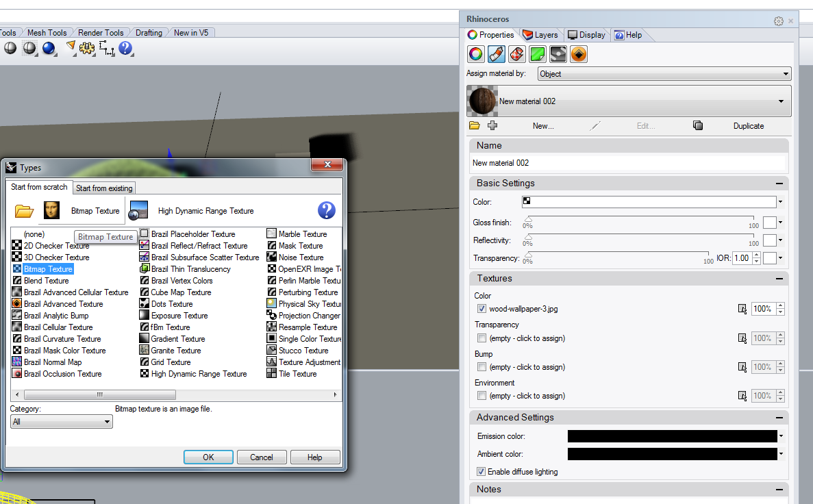Click the Help button in Types dialog
The image size is (813, 504).
click(315, 457)
